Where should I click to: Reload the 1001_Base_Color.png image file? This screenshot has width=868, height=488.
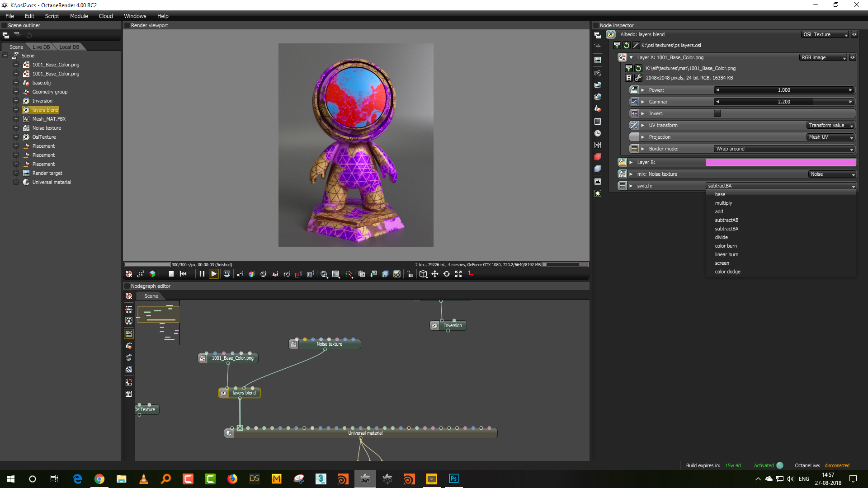coord(638,68)
